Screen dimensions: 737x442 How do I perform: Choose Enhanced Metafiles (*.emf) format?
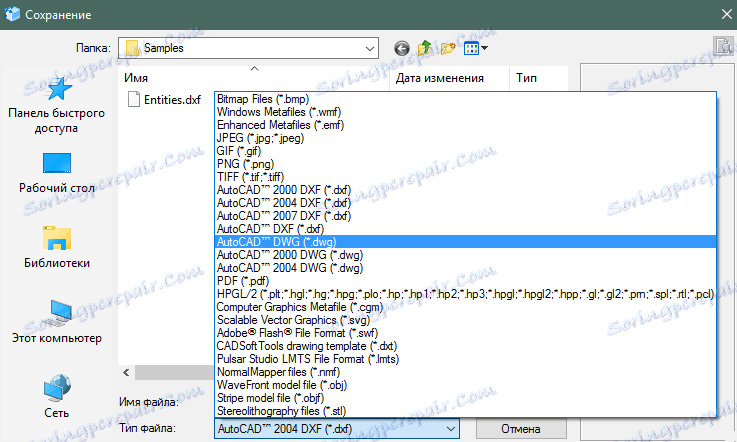click(465, 125)
